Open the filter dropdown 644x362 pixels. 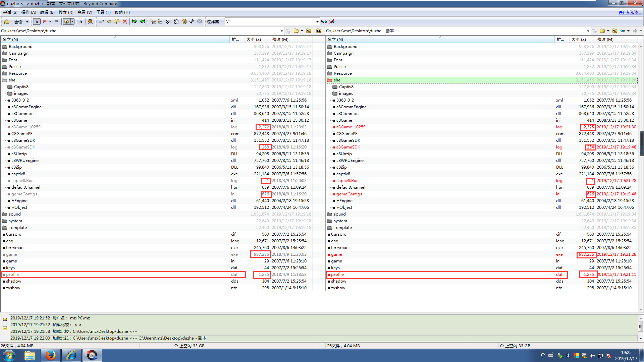pyautogui.click(x=317, y=22)
